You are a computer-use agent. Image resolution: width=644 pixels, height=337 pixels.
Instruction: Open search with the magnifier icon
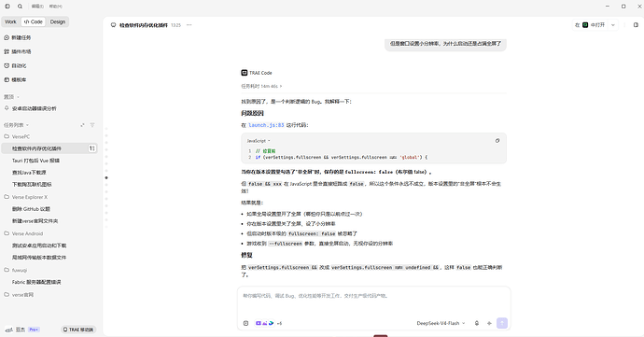(21, 7)
